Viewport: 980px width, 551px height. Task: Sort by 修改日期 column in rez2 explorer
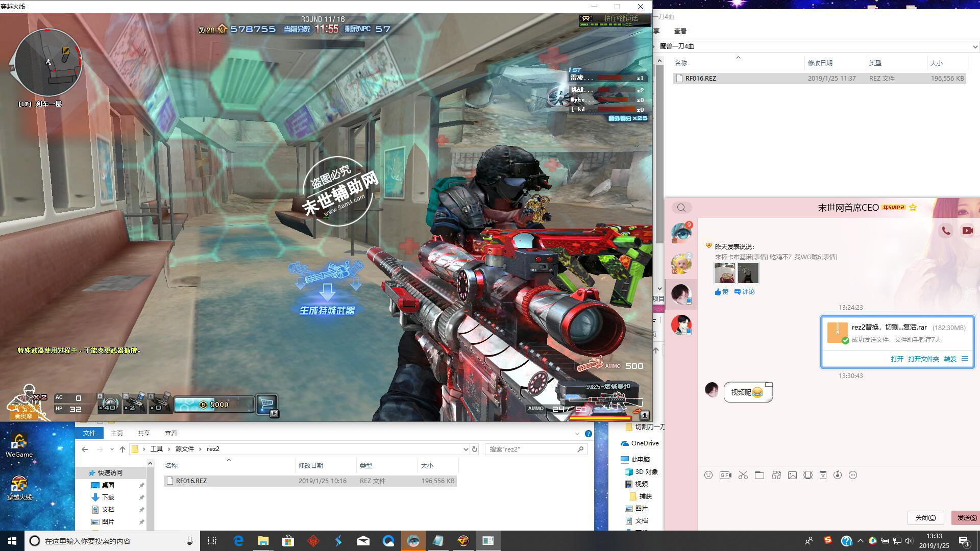(x=325, y=465)
